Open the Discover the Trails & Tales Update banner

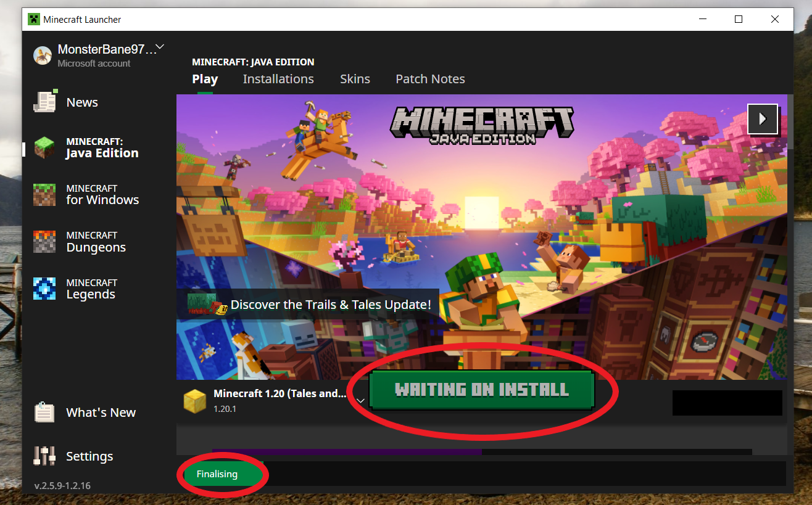(x=308, y=305)
